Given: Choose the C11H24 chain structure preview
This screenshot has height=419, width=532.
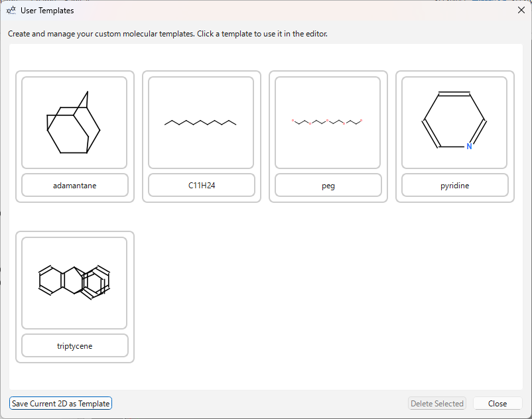Looking at the screenshot, I should click(x=201, y=123).
